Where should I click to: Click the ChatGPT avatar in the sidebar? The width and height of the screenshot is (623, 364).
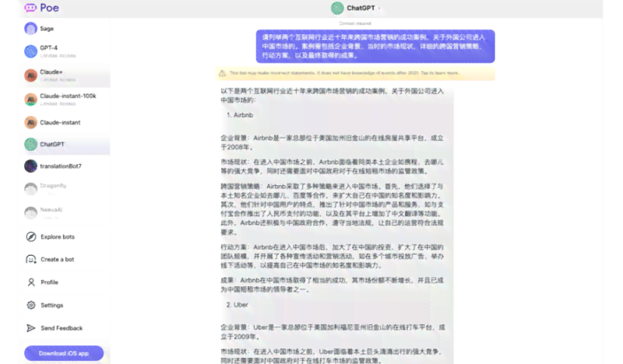[x=30, y=144]
